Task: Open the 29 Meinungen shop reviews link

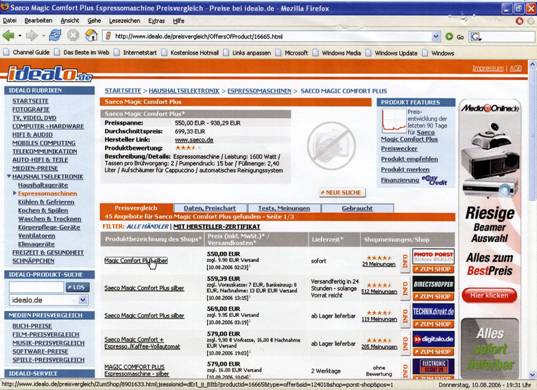Action: click(379, 264)
